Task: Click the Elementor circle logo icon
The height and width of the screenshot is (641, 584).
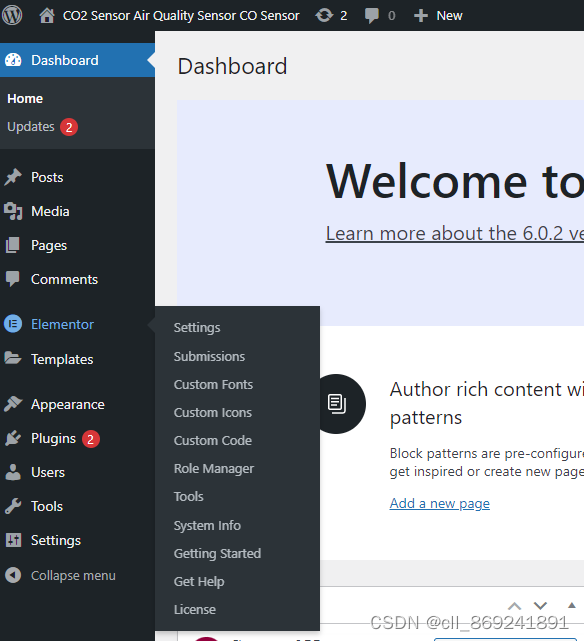Action: [13, 324]
